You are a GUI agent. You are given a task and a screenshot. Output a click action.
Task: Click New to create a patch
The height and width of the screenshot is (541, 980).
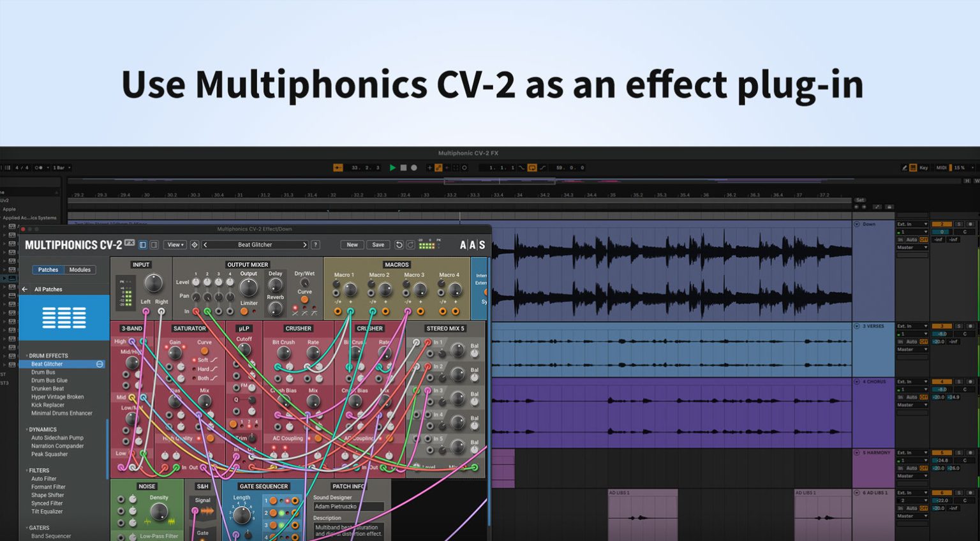point(352,244)
